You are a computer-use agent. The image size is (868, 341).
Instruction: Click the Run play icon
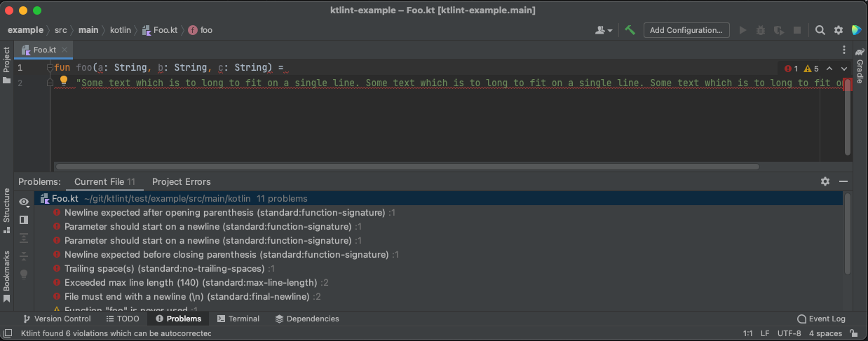coord(743,30)
